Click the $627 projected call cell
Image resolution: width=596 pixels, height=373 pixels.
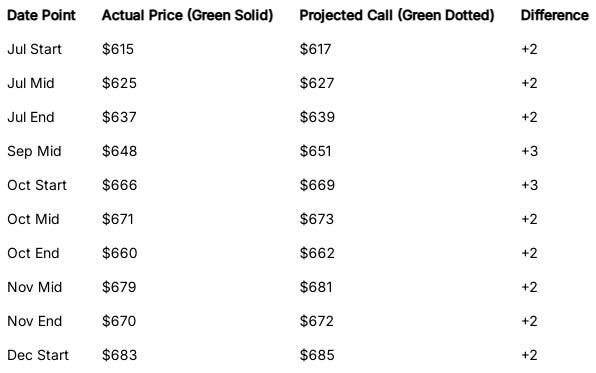click(x=317, y=83)
